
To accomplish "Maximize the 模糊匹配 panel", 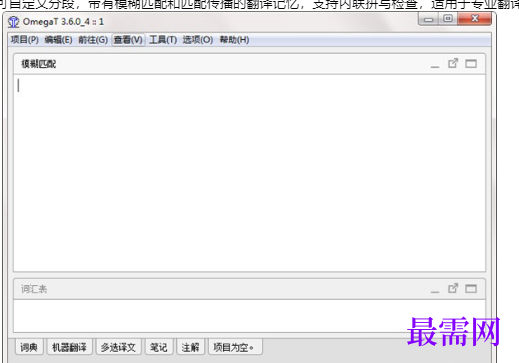I will (471, 63).
